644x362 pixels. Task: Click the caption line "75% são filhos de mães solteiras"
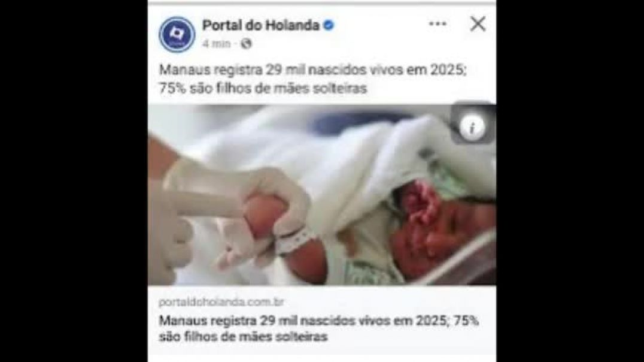(263, 88)
